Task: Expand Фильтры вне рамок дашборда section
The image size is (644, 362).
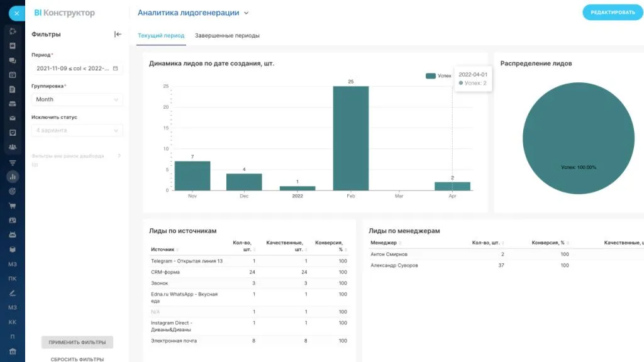Action: [x=119, y=156]
